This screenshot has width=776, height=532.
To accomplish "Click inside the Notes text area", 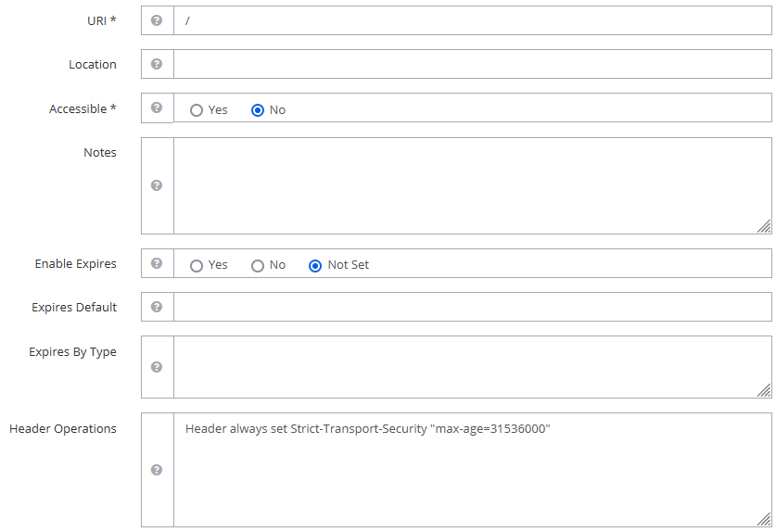I will 472,185.
